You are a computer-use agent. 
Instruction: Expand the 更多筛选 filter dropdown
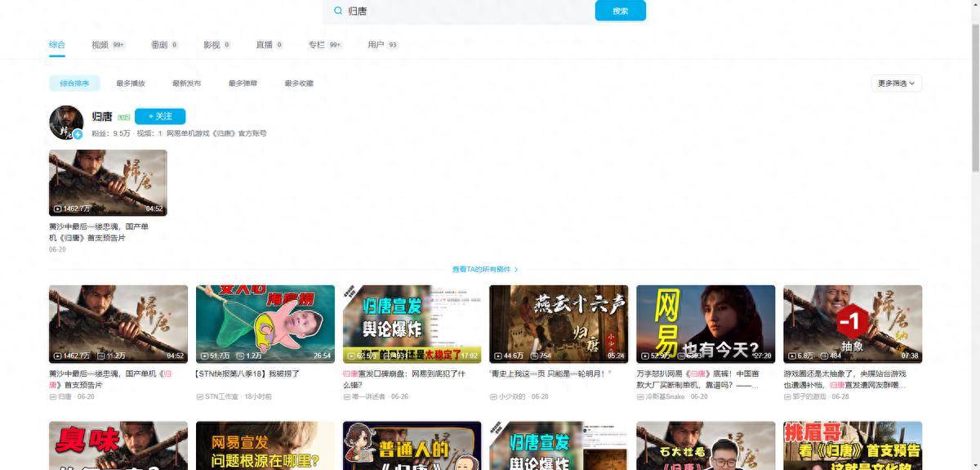(897, 83)
